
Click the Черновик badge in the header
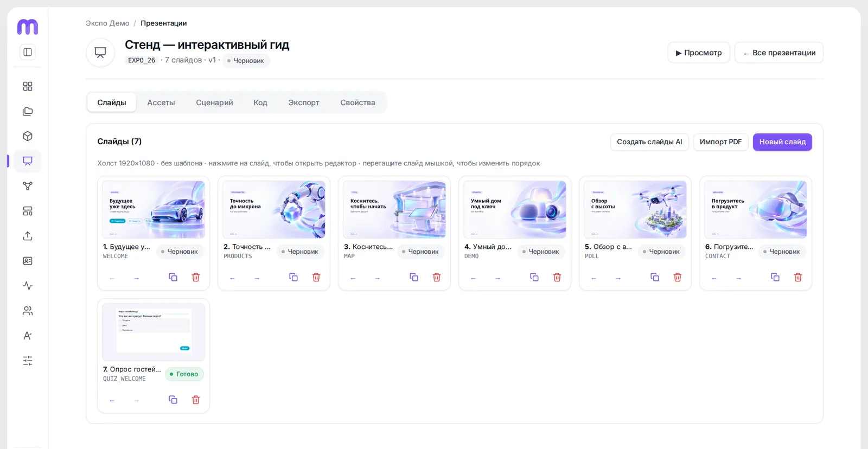pos(246,61)
